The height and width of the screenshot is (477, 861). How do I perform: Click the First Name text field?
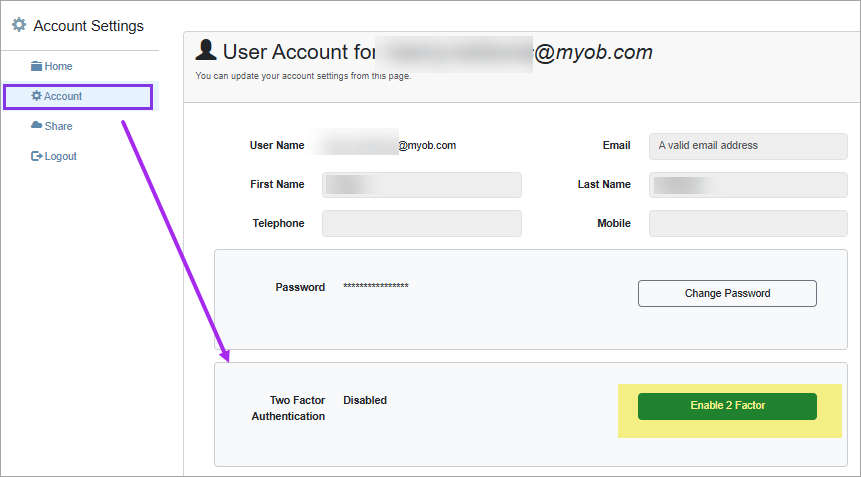422,185
